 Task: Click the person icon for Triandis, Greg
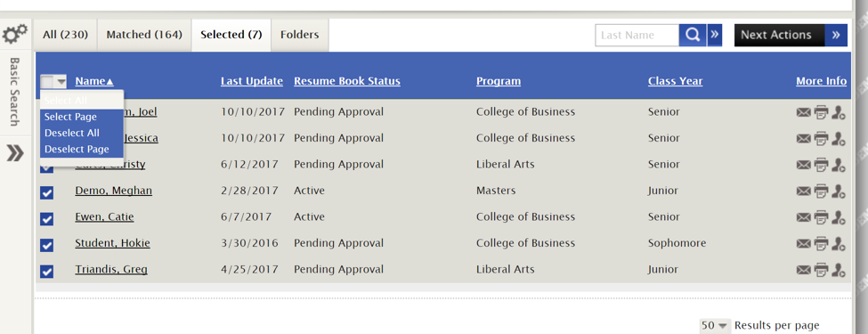point(839,270)
